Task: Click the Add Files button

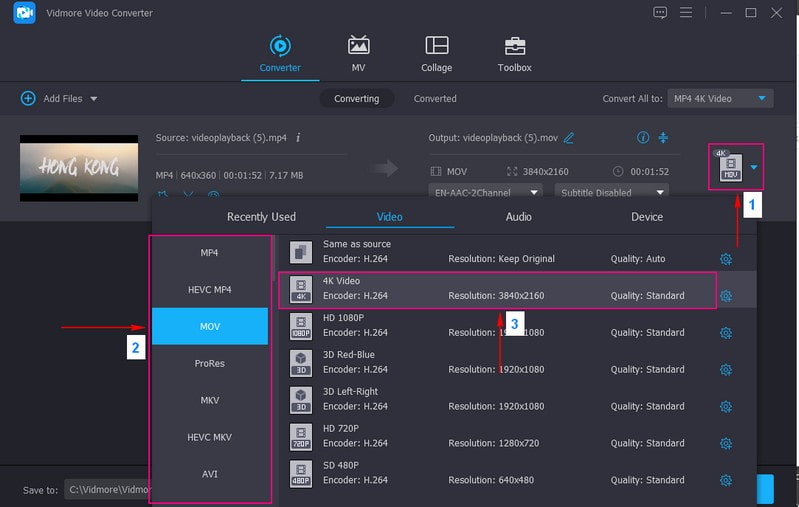Action: pos(60,99)
